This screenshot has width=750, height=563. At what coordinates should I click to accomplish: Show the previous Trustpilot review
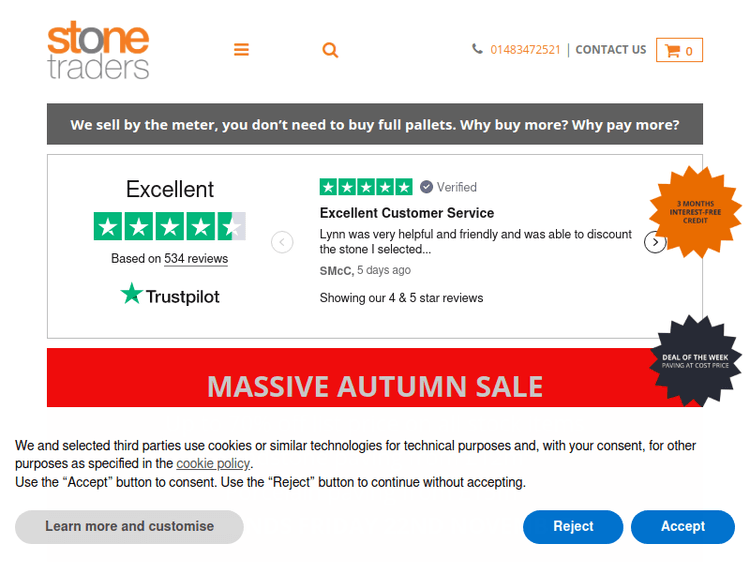pos(282,242)
